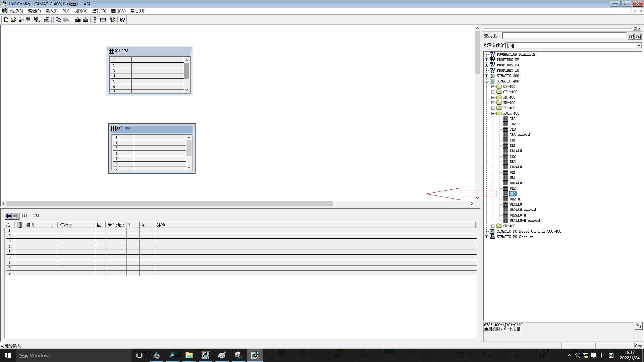Open the 配置文件 profile dropdown

pyautogui.click(x=639, y=46)
